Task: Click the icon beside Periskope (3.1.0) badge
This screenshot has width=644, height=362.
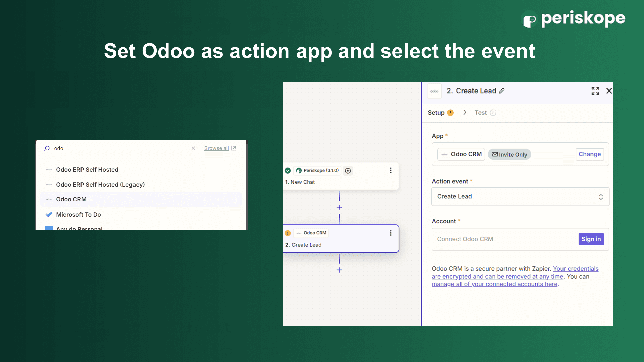Action: (348, 171)
